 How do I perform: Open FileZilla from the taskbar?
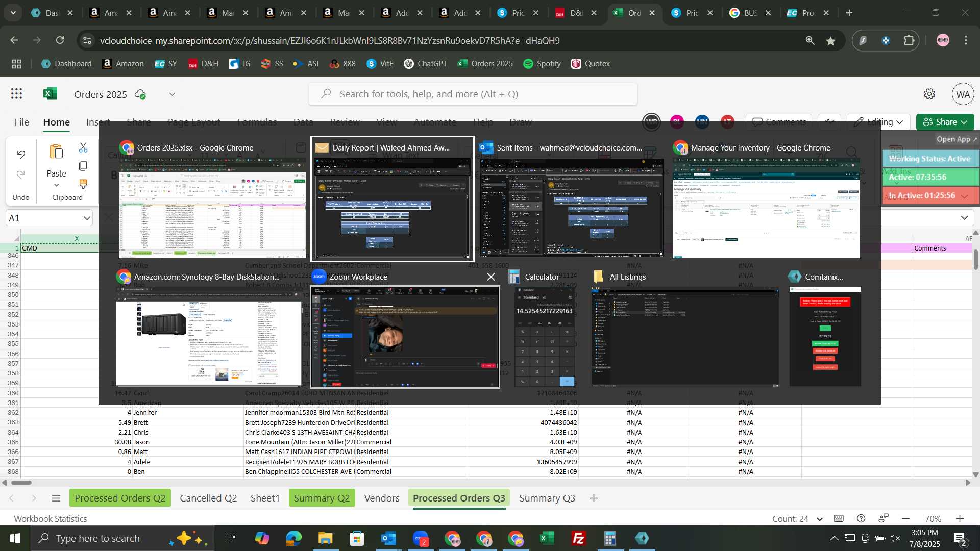[x=578, y=538]
